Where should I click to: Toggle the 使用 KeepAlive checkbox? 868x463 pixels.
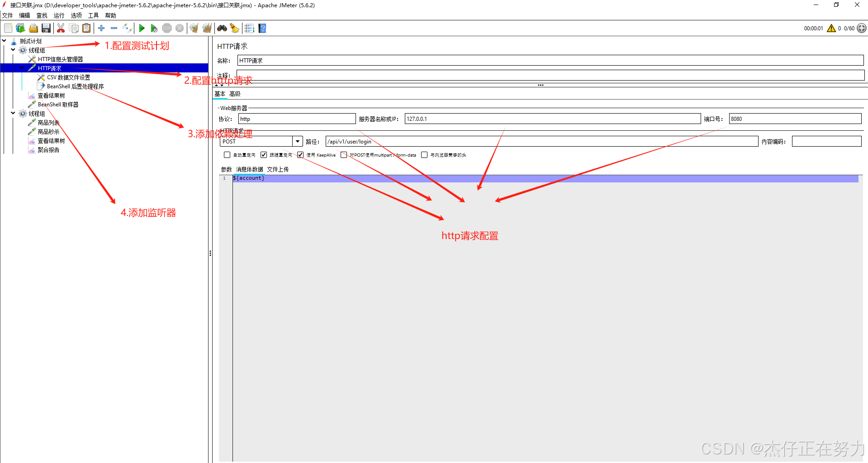(x=300, y=155)
